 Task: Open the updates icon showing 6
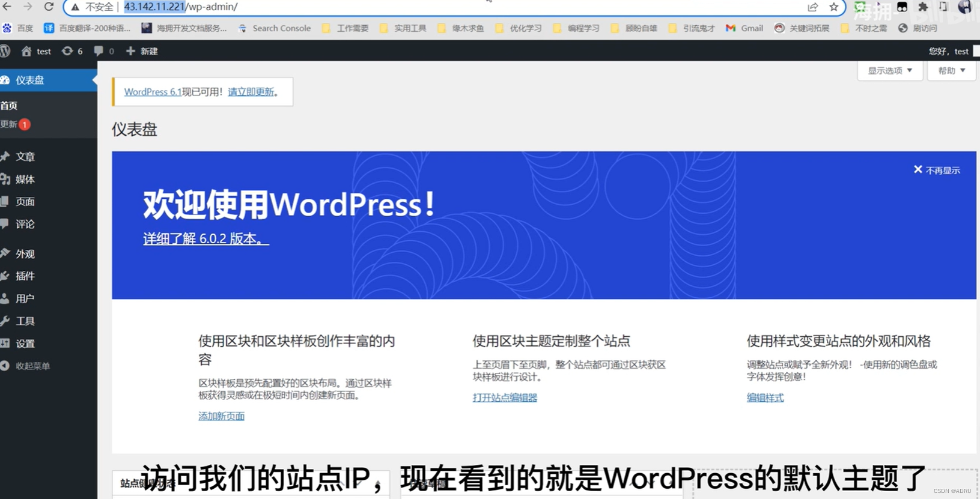[72, 51]
